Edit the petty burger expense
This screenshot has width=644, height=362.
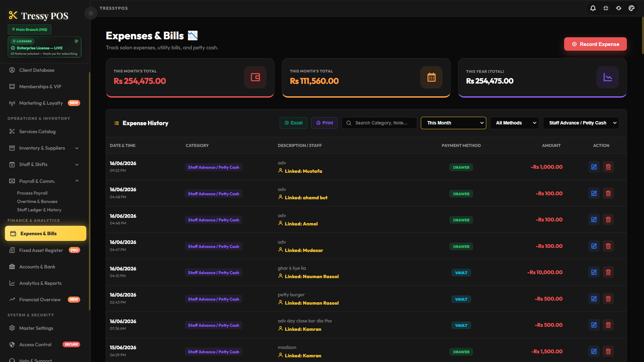(x=594, y=299)
